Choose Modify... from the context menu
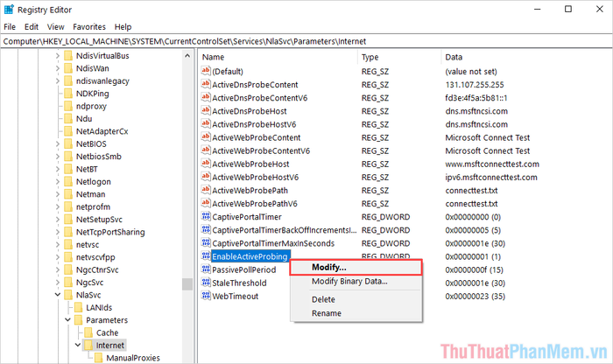 click(356, 268)
